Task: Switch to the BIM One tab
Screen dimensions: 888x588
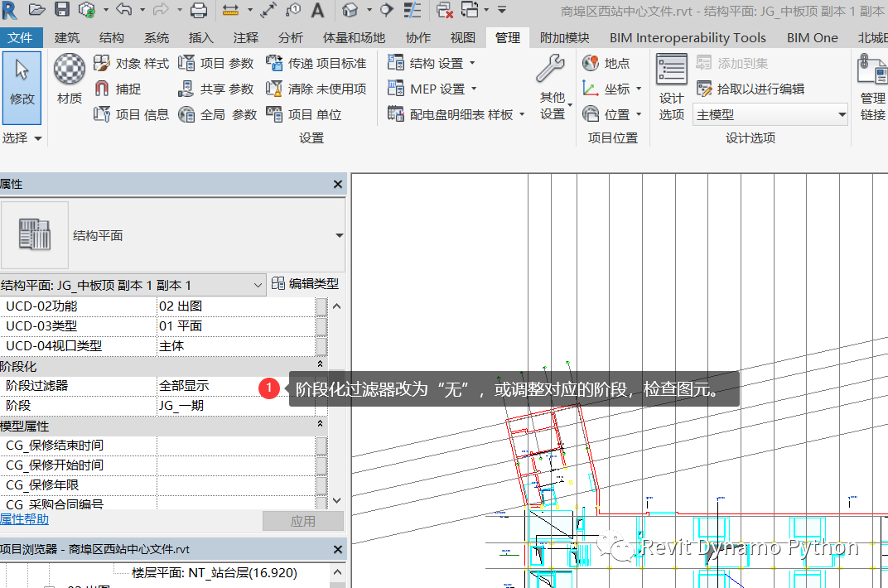Action: click(x=812, y=38)
